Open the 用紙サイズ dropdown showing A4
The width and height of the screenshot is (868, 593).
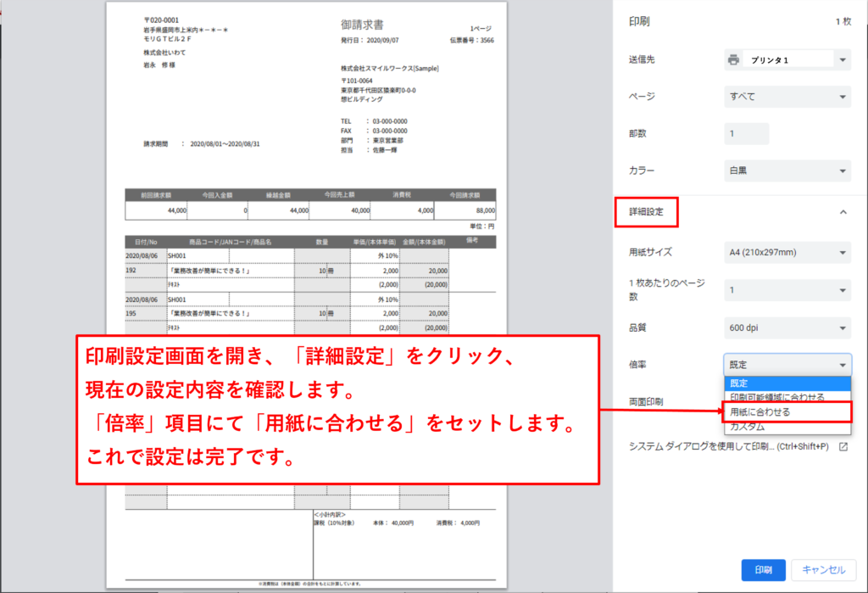(x=787, y=252)
